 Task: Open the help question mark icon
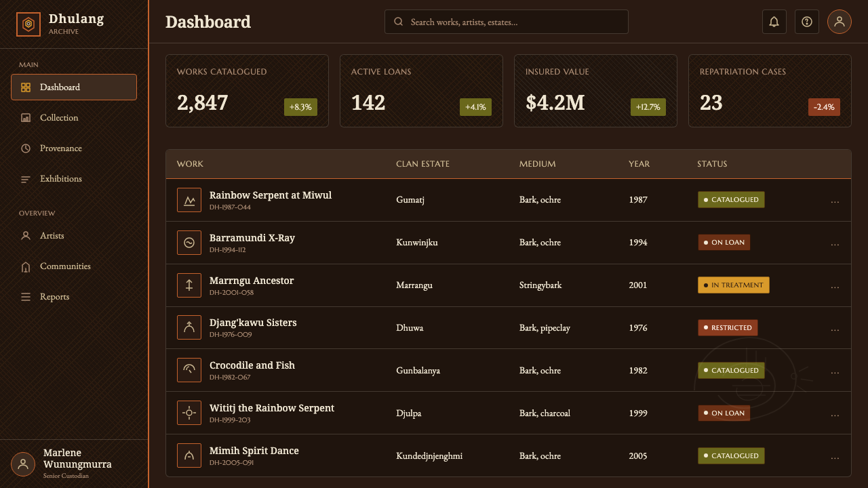click(807, 22)
